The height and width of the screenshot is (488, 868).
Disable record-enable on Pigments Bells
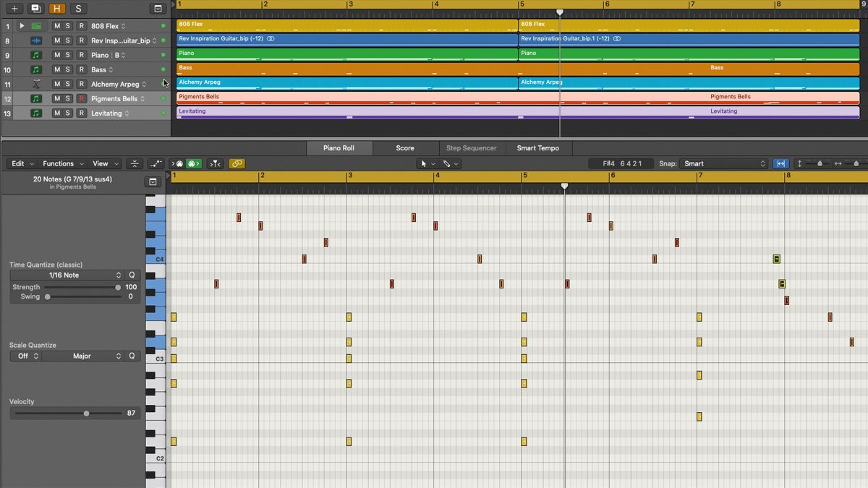[x=82, y=98]
